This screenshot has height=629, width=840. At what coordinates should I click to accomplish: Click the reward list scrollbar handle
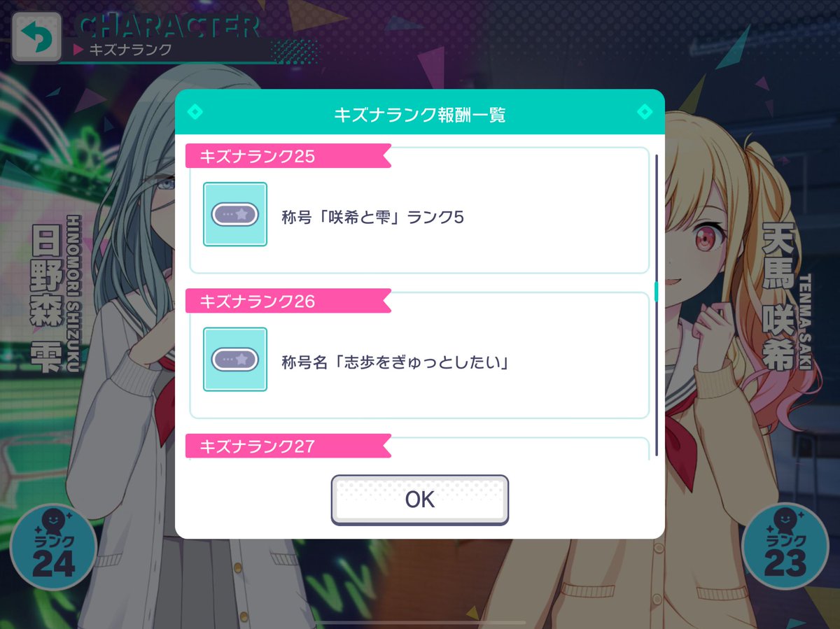click(656, 291)
